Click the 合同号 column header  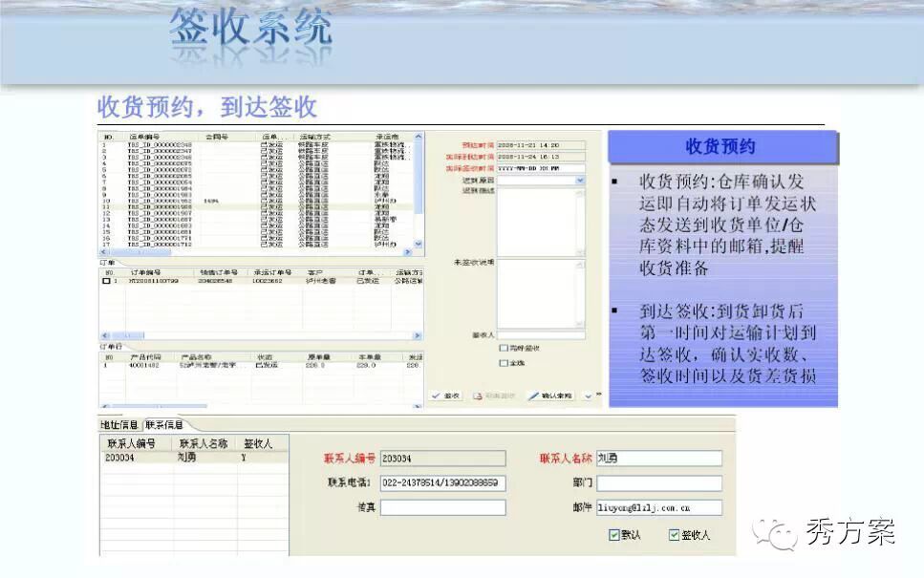(217, 137)
